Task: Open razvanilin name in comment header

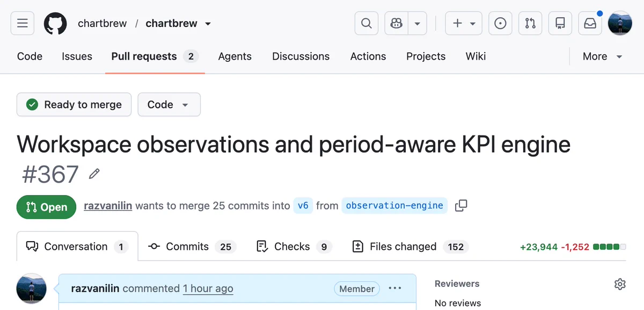Action: pyautogui.click(x=96, y=289)
